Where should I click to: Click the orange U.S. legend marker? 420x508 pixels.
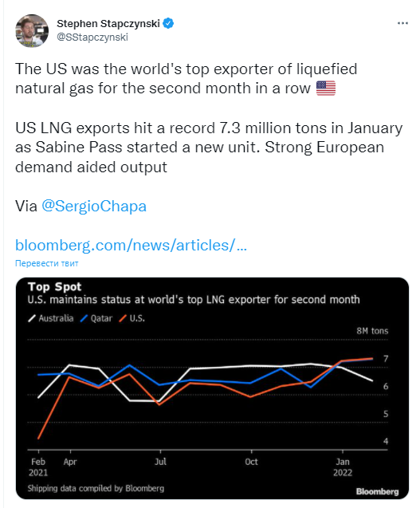click(x=123, y=318)
